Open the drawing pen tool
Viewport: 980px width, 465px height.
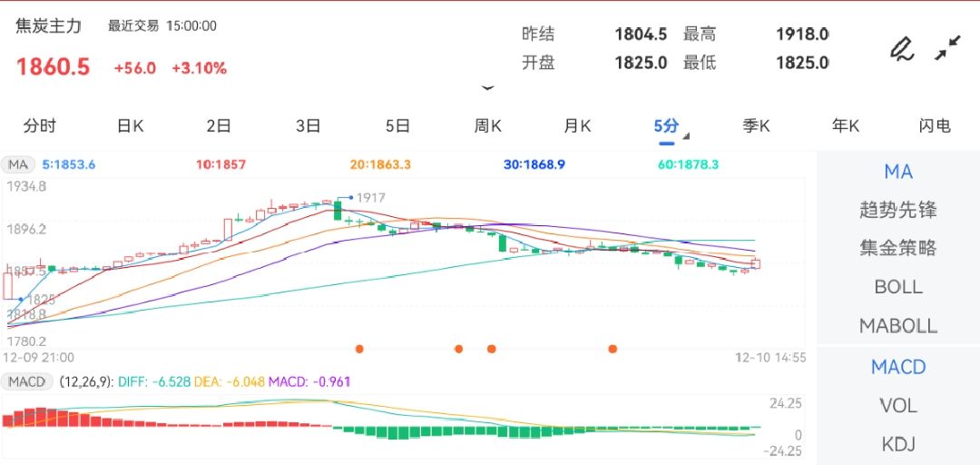point(902,49)
